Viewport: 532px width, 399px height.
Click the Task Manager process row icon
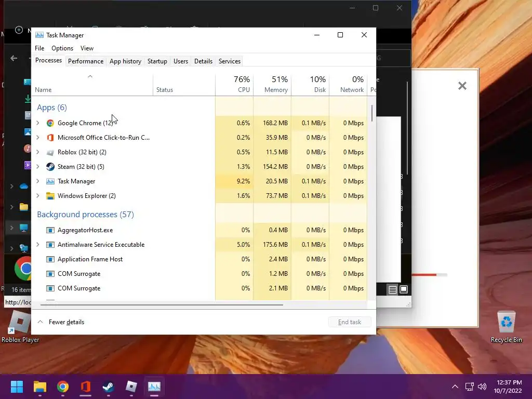pyautogui.click(x=50, y=181)
